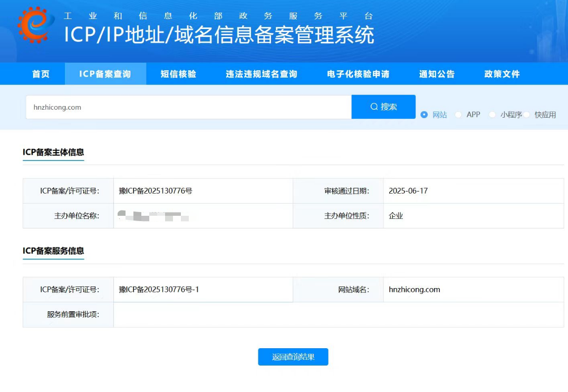Click the 服务前置审批项 label
The image size is (568, 392).
click(73, 314)
